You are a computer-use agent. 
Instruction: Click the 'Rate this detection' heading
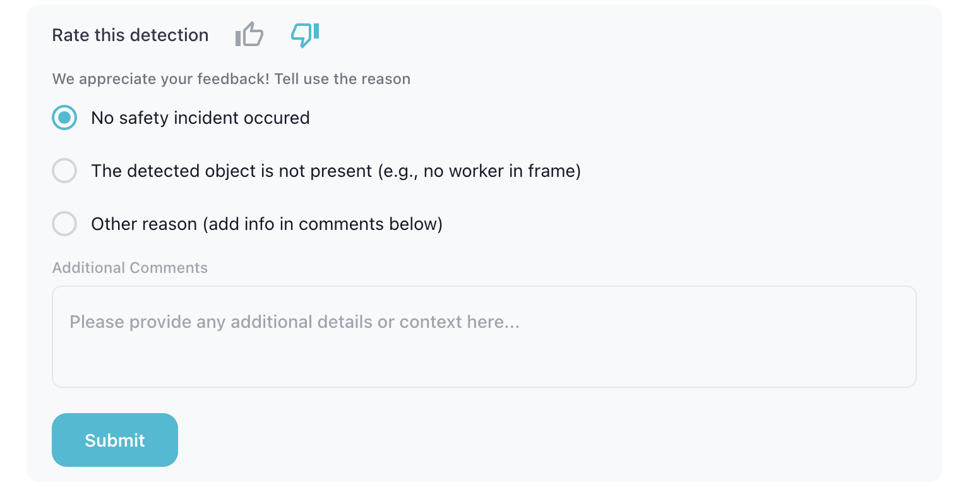point(130,35)
